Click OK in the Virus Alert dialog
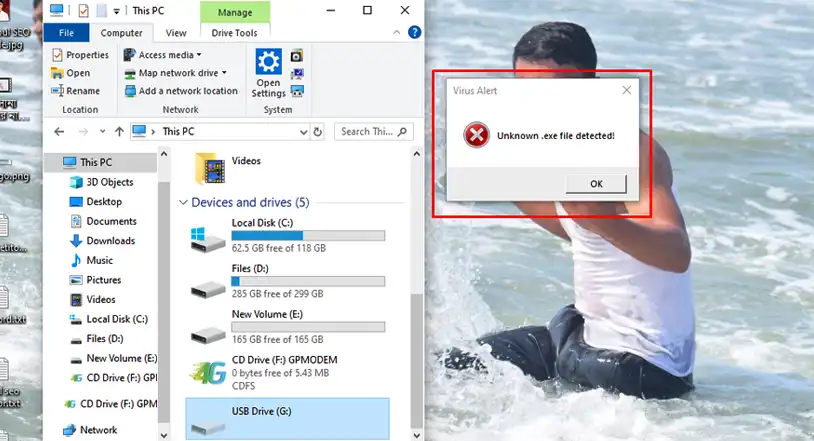This screenshot has width=814, height=441. tap(596, 184)
